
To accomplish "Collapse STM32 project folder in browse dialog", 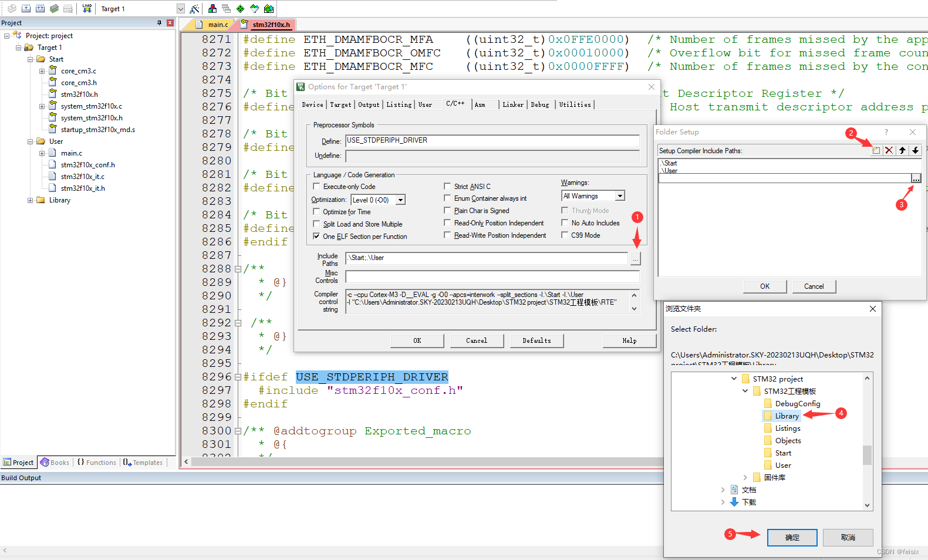I will click(x=734, y=379).
